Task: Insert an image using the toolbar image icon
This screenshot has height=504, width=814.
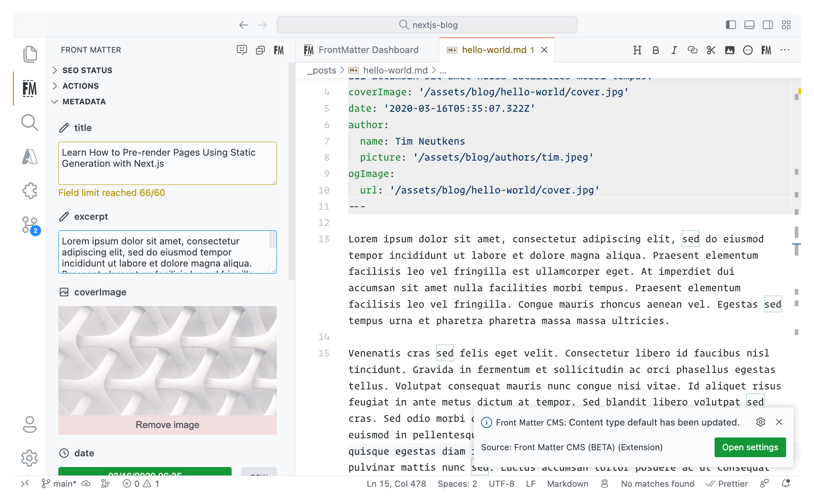Action: 729,50
